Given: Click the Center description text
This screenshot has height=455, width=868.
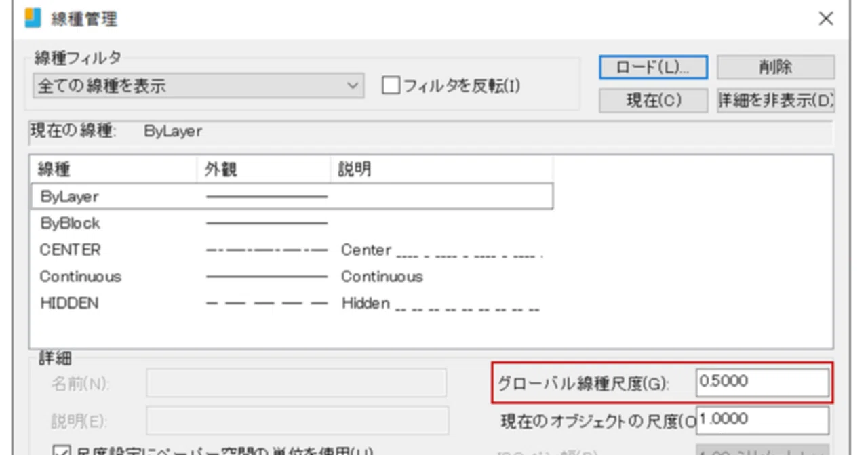Looking at the screenshot, I should coord(441,250).
